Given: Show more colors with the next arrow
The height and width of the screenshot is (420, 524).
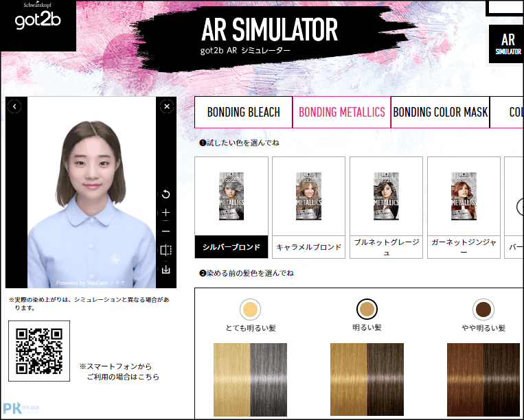Looking at the screenshot, I should tap(521, 207).
